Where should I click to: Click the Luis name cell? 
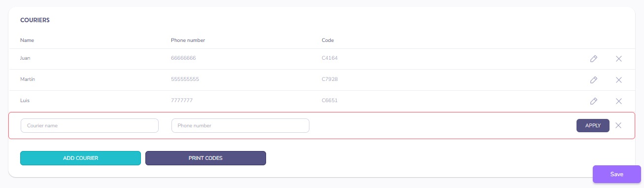click(25, 101)
